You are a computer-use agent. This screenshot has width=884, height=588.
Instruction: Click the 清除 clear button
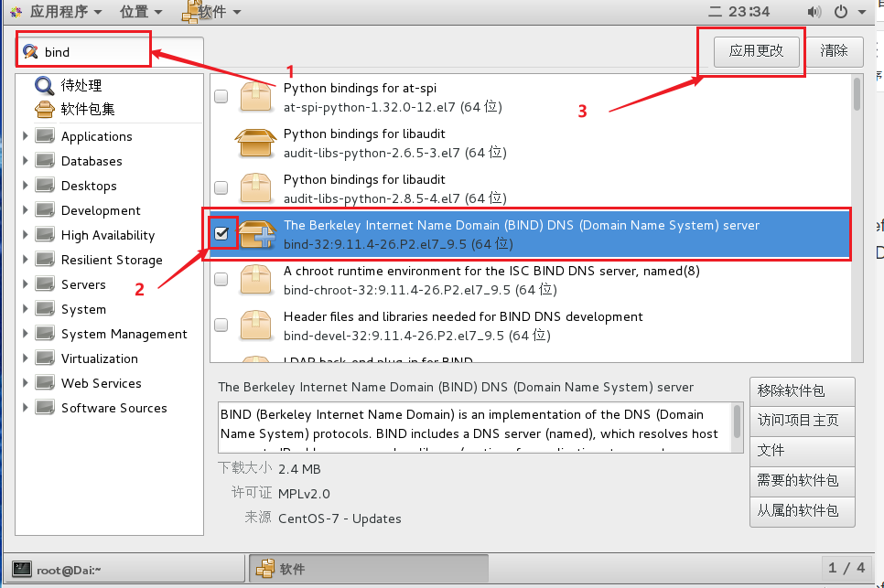[834, 51]
